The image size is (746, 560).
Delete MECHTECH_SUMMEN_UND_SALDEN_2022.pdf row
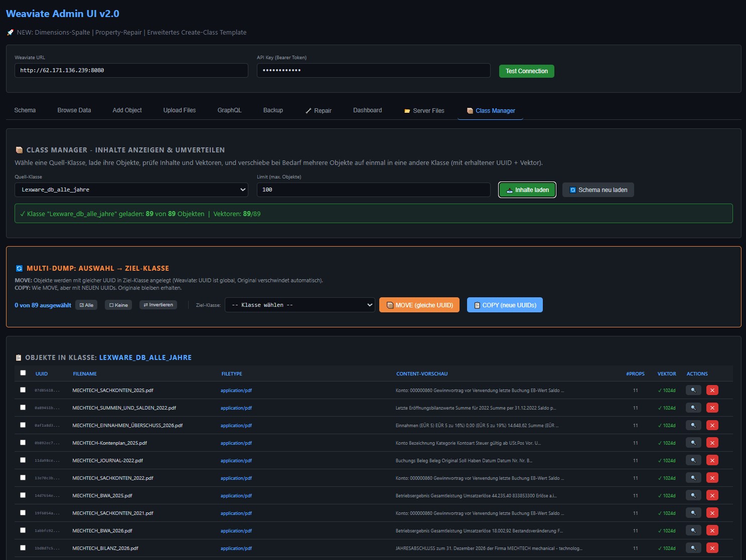[712, 408]
